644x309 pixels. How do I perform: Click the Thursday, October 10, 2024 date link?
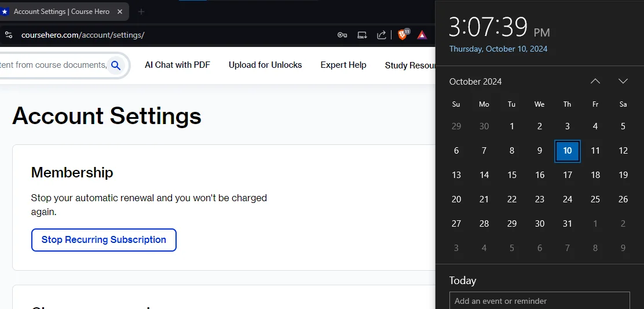click(x=498, y=49)
